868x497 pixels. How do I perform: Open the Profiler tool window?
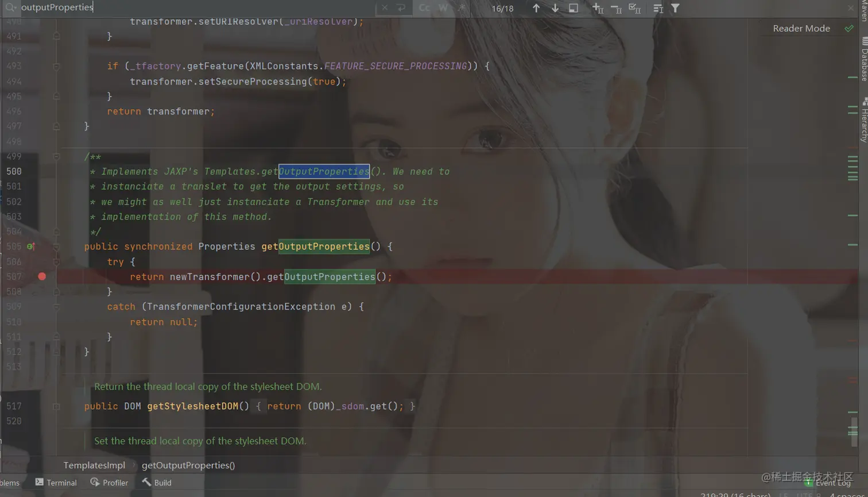coord(109,483)
